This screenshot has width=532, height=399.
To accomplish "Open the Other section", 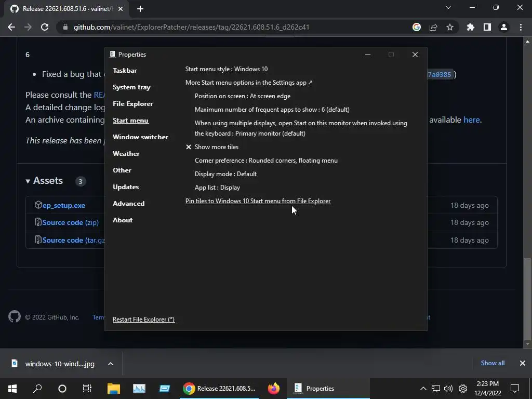I will pos(122,170).
